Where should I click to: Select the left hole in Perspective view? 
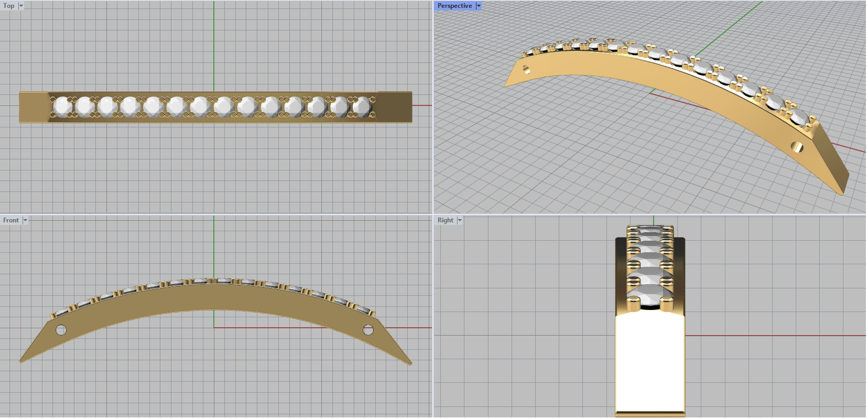coord(526,69)
